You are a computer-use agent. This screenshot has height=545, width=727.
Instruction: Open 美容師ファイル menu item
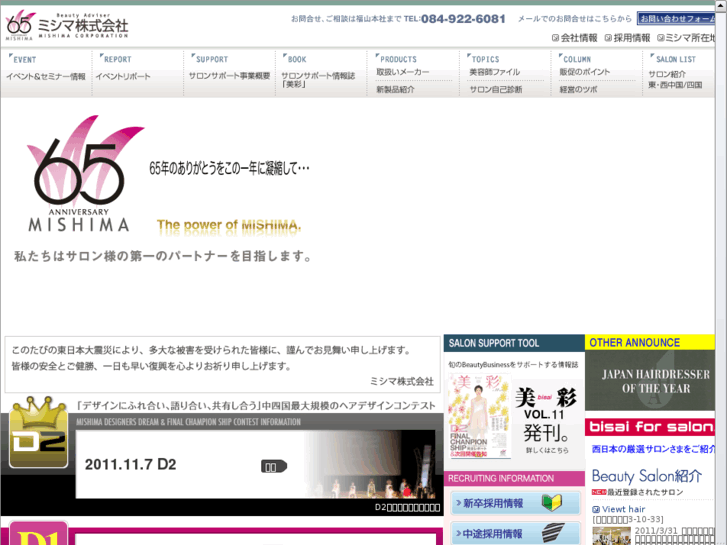coord(495,72)
